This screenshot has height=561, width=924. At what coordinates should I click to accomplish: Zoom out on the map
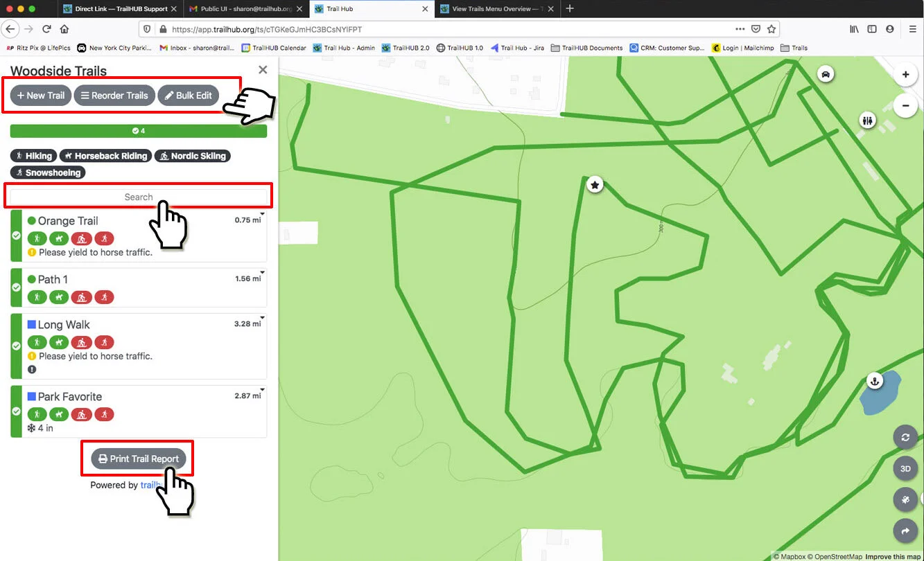tap(905, 106)
